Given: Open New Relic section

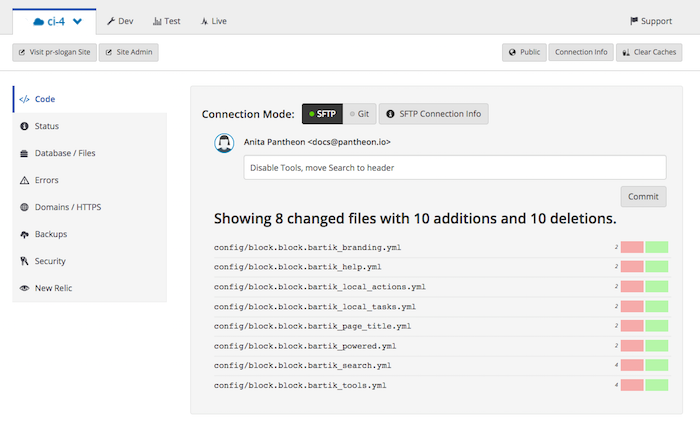Looking at the screenshot, I should pos(89,288).
